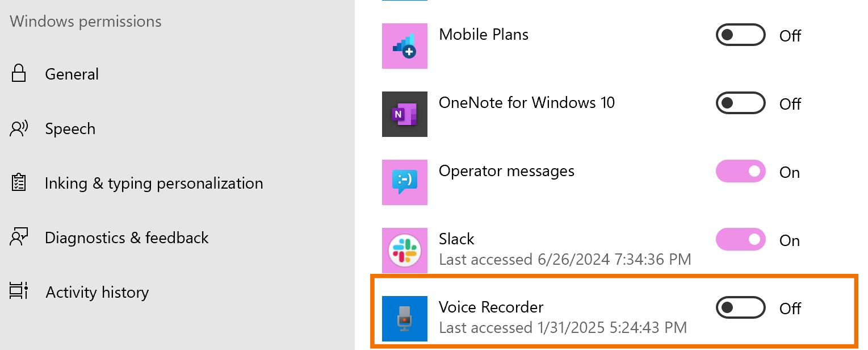Click the Operator messages icon
This screenshot has width=868, height=350.
404,182
